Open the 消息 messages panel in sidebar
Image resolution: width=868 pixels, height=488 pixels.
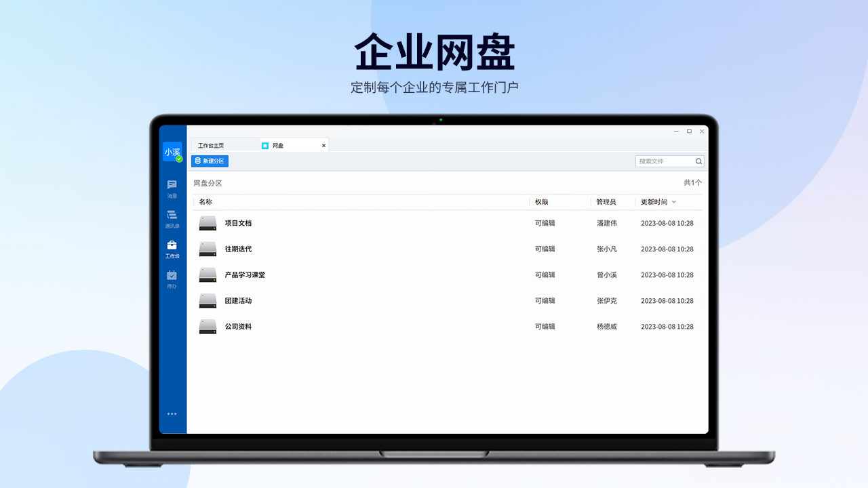(x=172, y=188)
